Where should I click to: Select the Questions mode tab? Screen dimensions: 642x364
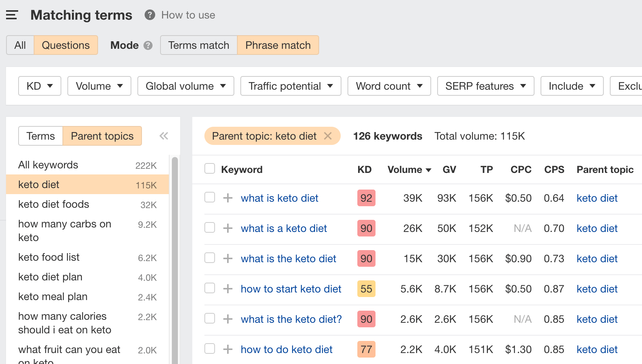(65, 45)
